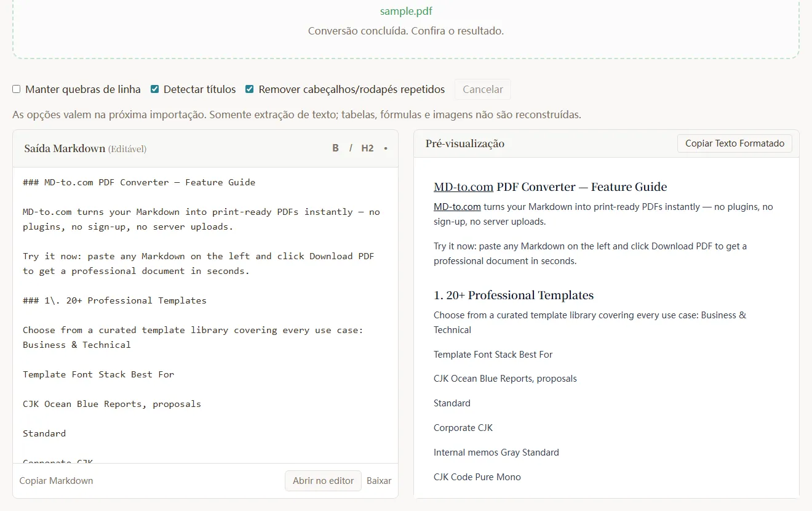Viewport: 812px width, 511px height.
Task: Click 'Choose from a curated template library' preview paragraph
Action: click(590, 323)
